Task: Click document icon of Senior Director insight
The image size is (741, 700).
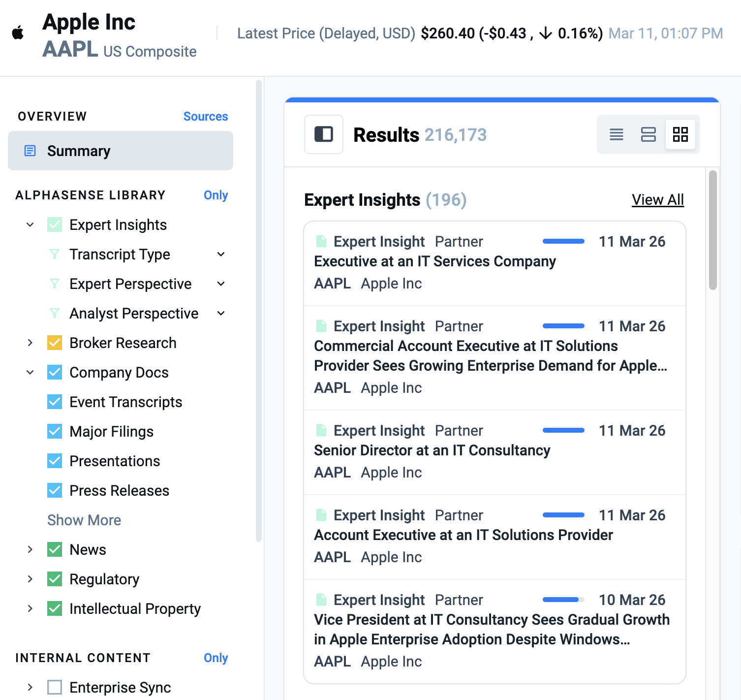Action: pyautogui.click(x=321, y=431)
